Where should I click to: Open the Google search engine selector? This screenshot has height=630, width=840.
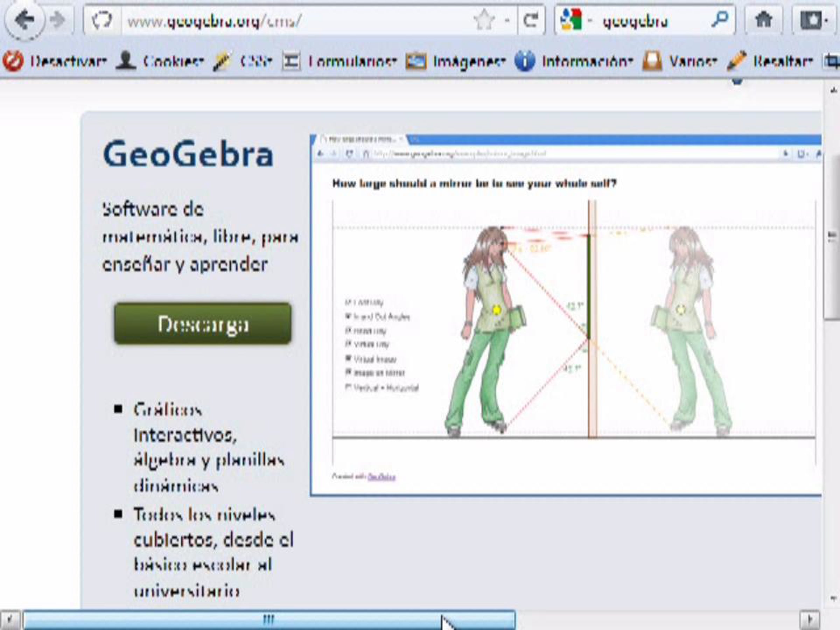click(x=576, y=20)
